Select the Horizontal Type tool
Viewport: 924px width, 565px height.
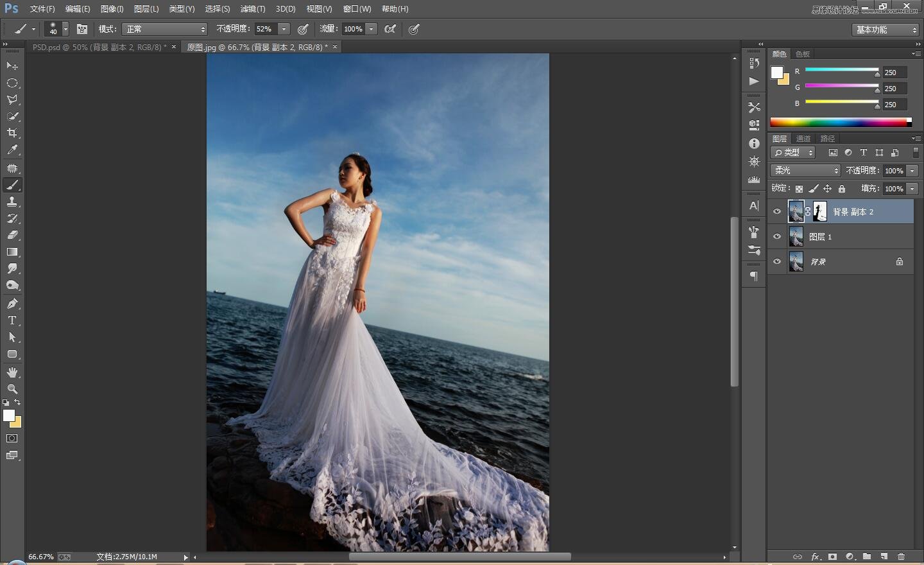point(12,320)
